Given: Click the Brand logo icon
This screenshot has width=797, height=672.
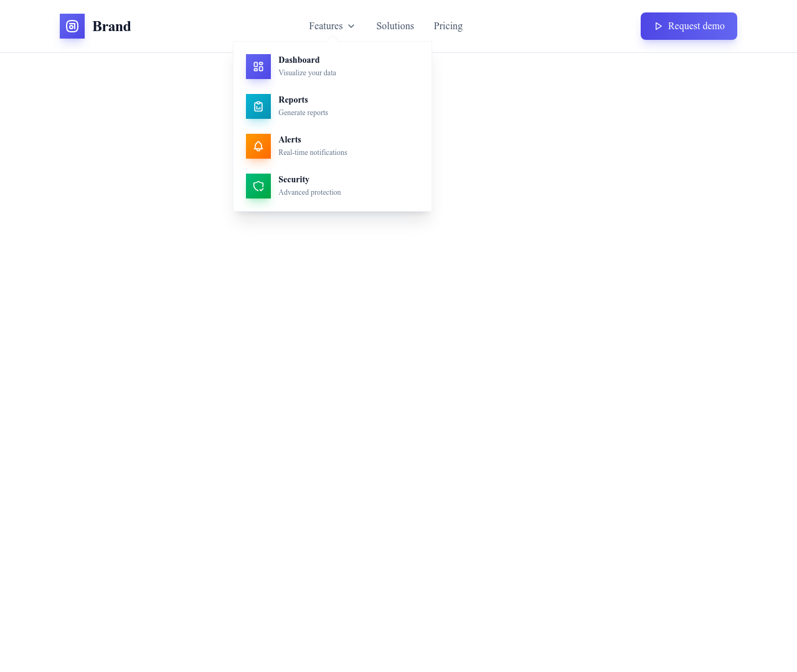Looking at the screenshot, I should 72,26.
